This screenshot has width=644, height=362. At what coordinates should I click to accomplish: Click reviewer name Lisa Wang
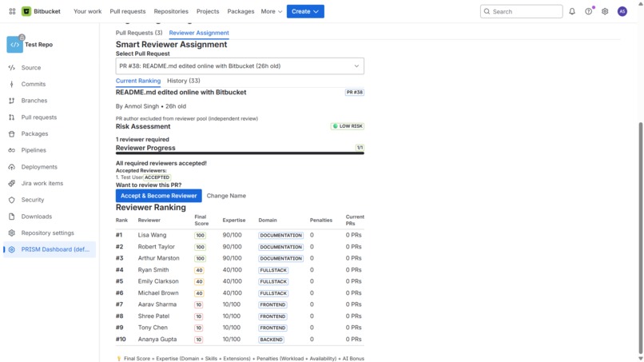[x=152, y=235]
